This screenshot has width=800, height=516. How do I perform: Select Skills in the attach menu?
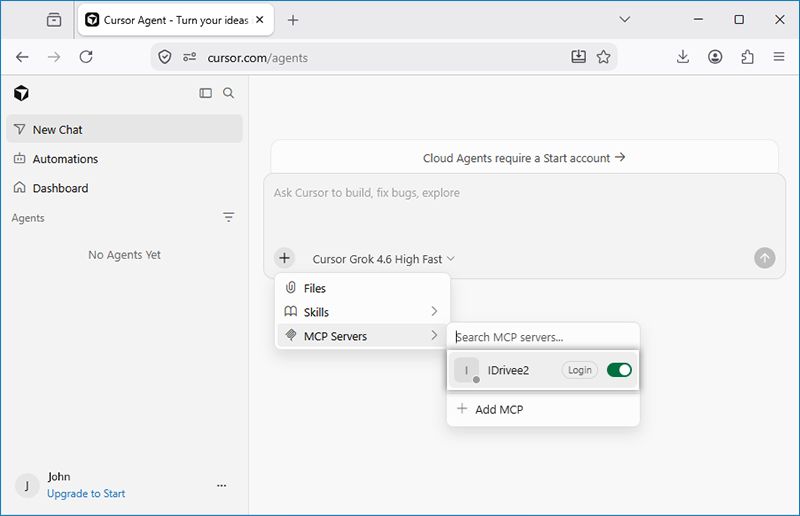363,312
